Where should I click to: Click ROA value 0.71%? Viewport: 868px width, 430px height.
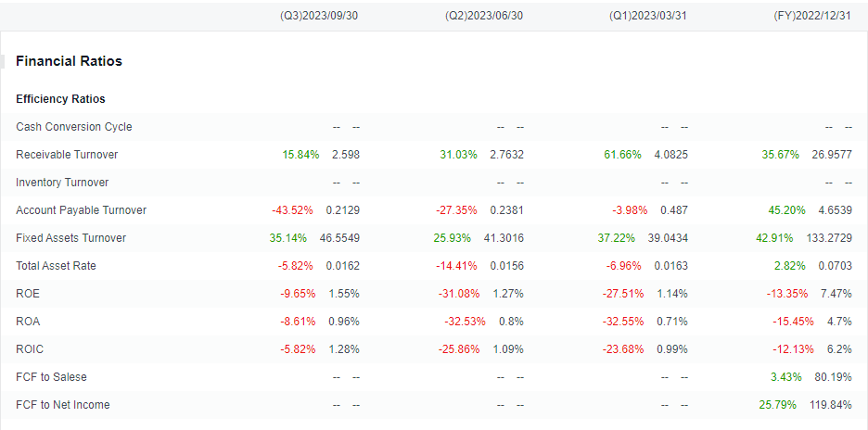(x=672, y=322)
